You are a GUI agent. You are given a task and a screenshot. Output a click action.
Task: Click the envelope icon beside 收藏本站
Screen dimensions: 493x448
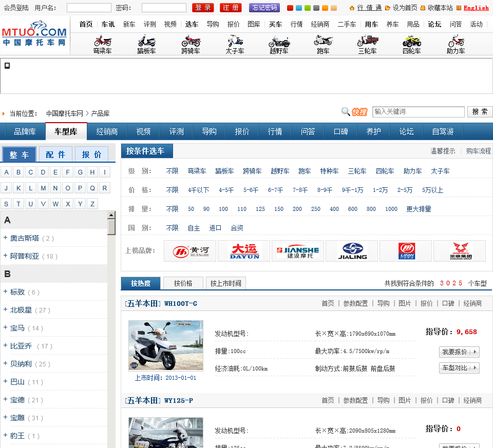pos(423,8)
